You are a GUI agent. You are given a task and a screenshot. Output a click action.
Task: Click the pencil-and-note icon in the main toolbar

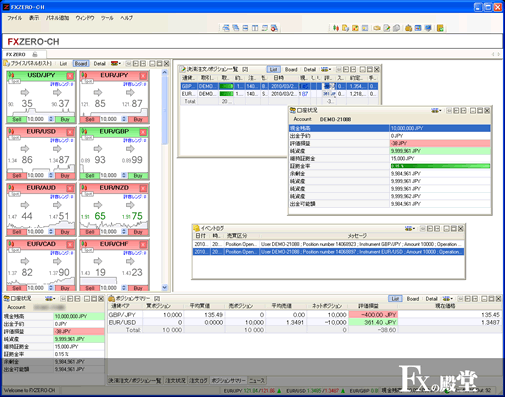pos(387,28)
